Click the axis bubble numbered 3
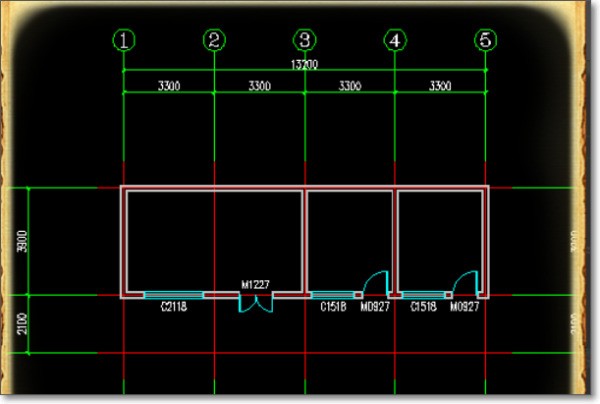This screenshot has width=600, height=404. [x=305, y=40]
